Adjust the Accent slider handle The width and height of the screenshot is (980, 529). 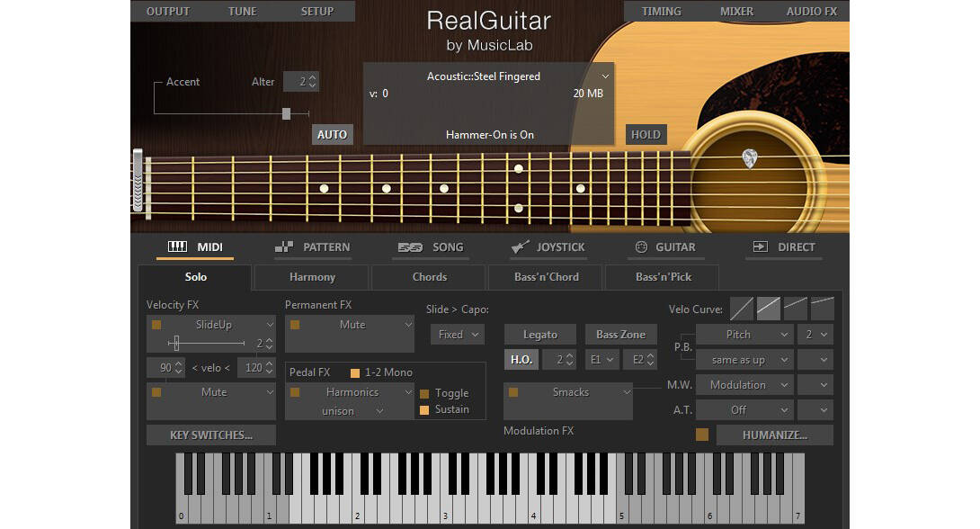pyautogui.click(x=286, y=113)
